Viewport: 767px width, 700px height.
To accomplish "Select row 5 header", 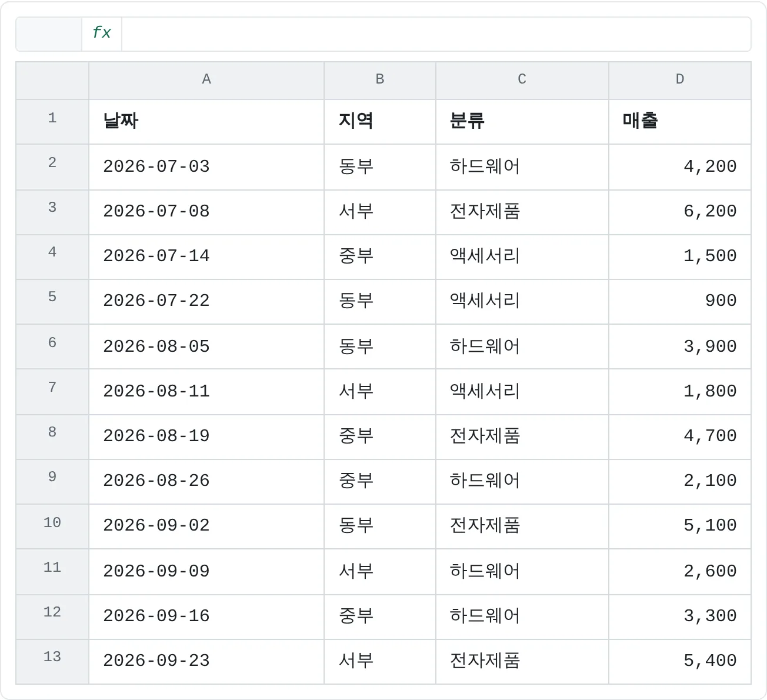I will (x=52, y=302).
